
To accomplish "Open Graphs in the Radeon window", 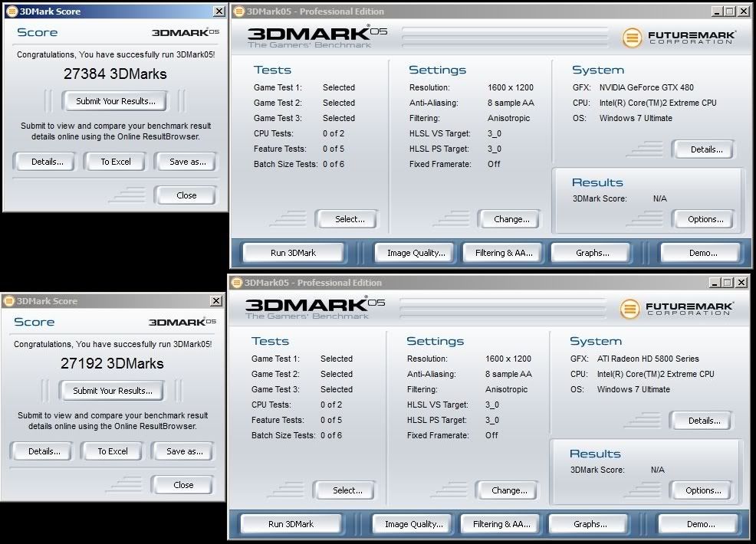I will pyautogui.click(x=590, y=524).
